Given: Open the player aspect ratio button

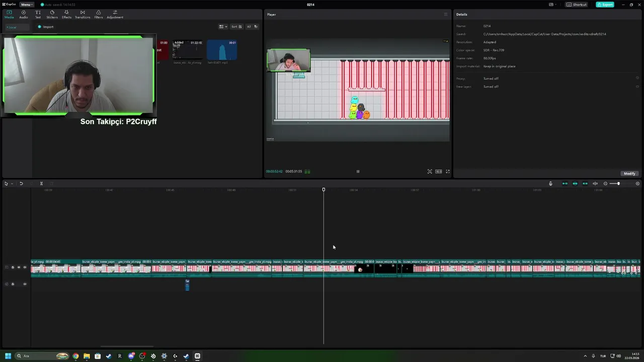Looking at the screenshot, I should click(x=439, y=171).
